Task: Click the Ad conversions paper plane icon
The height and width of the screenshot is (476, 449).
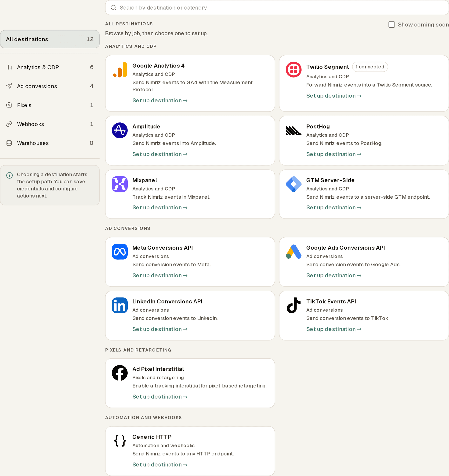Action: [9, 86]
